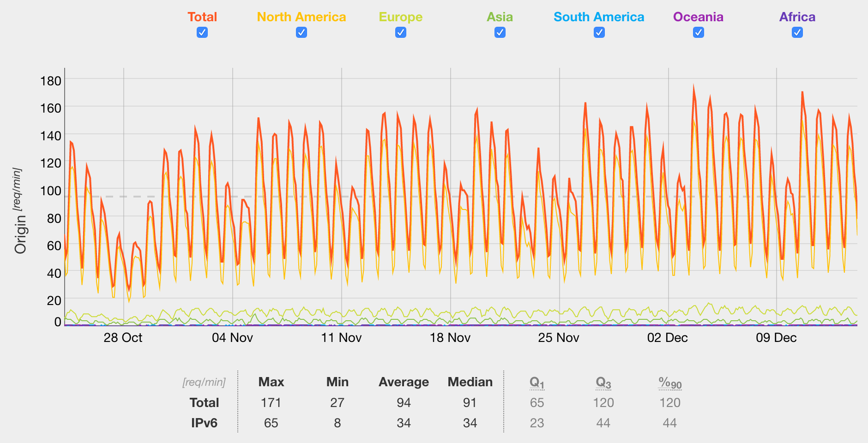Click Total max value 171
This screenshot has height=443, width=868.
pyautogui.click(x=271, y=403)
